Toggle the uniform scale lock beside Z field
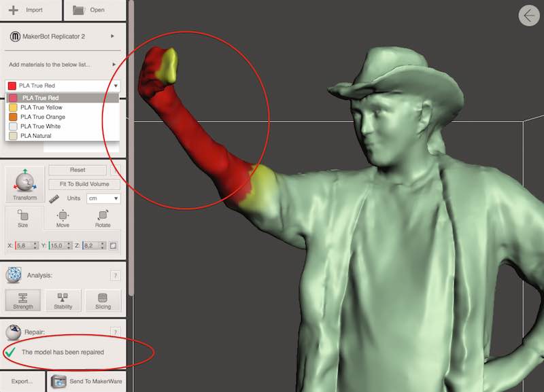Image resolution: width=544 pixels, height=392 pixels. pos(114,246)
